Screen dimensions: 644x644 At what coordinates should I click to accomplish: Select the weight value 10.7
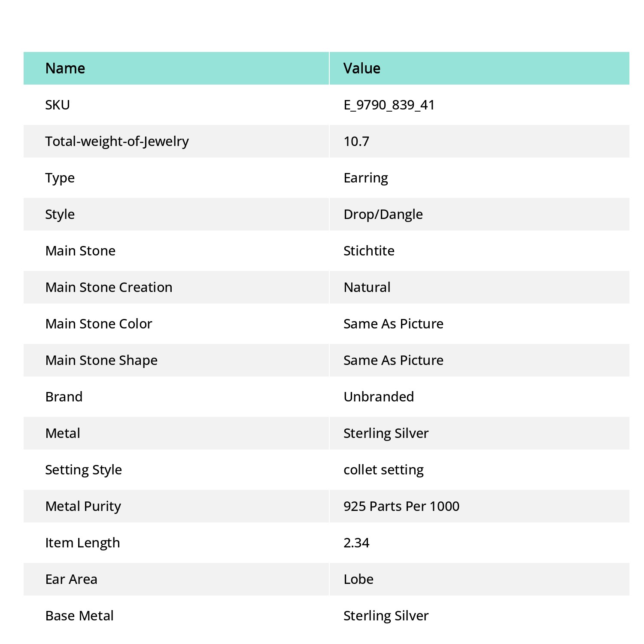tap(356, 141)
